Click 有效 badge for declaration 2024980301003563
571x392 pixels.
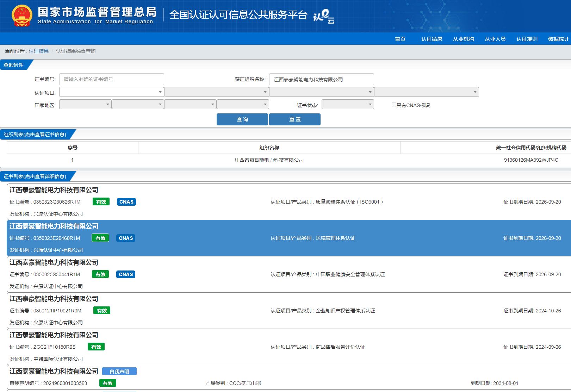click(108, 383)
